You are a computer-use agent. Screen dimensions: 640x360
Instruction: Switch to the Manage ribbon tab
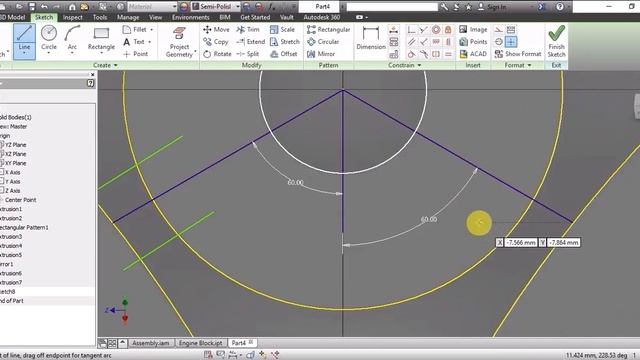coord(128,17)
